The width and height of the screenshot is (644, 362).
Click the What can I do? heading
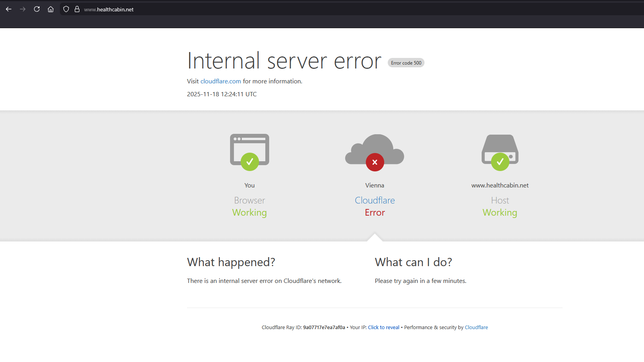414,262
